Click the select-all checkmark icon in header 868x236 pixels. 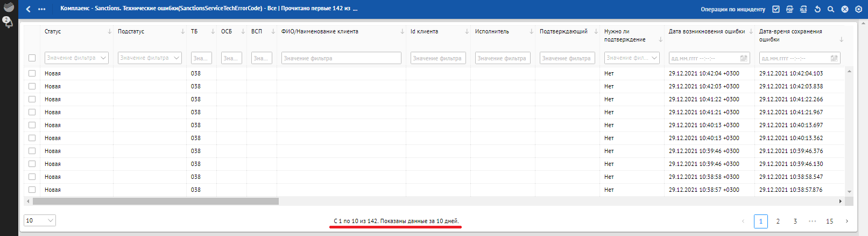pyautogui.click(x=775, y=9)
